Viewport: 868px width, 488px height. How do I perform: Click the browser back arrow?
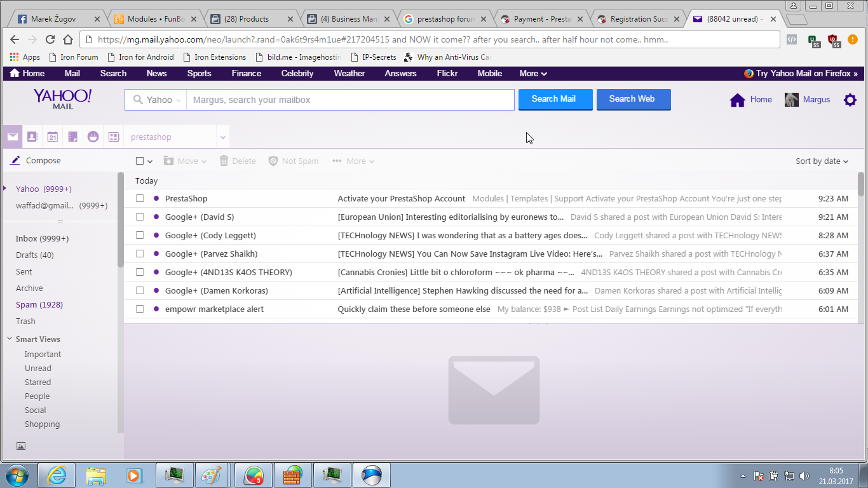pyautogui.click(x=15, y=39)
